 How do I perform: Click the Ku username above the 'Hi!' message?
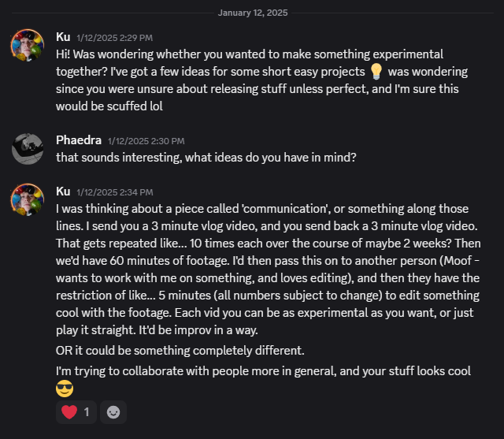pos(63,37)
